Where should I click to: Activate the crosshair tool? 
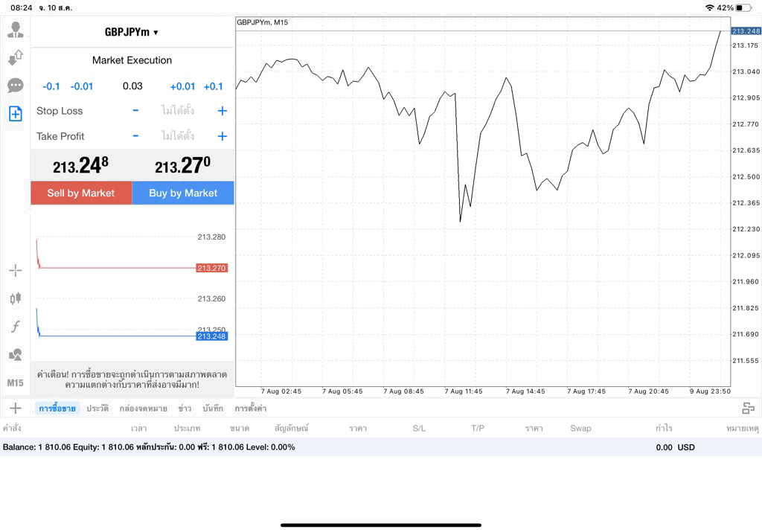tap(16, 270)
